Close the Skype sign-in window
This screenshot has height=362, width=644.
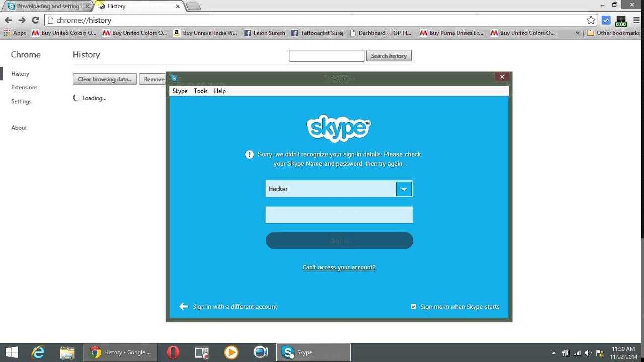502,77
